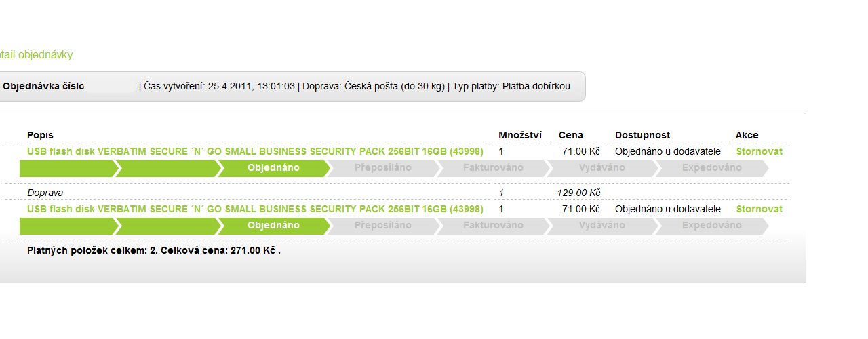This screenshot has width=868, height=339.
Task: Click the Expedováno step of the first item
Action: pos(711,168)
